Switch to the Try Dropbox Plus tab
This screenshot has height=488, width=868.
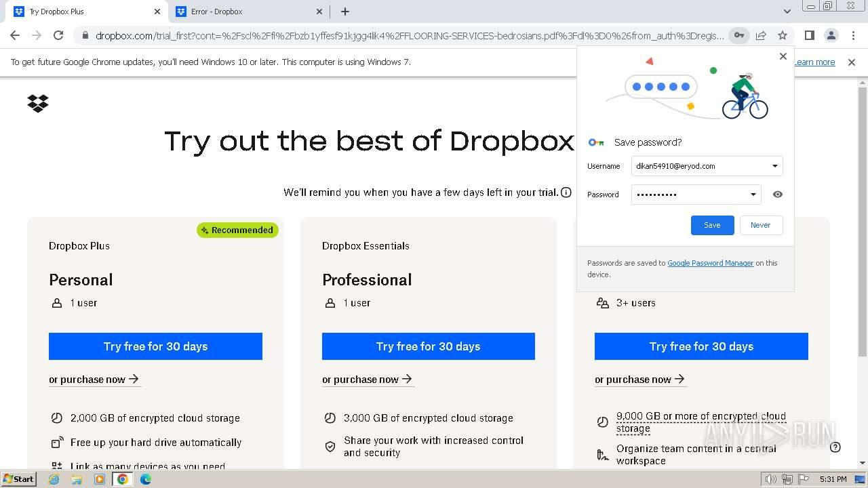point(87,12)
